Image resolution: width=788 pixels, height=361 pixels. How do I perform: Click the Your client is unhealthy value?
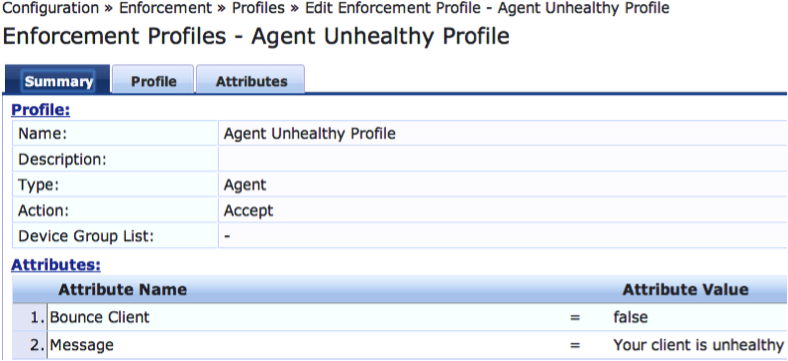pos(699,344)
